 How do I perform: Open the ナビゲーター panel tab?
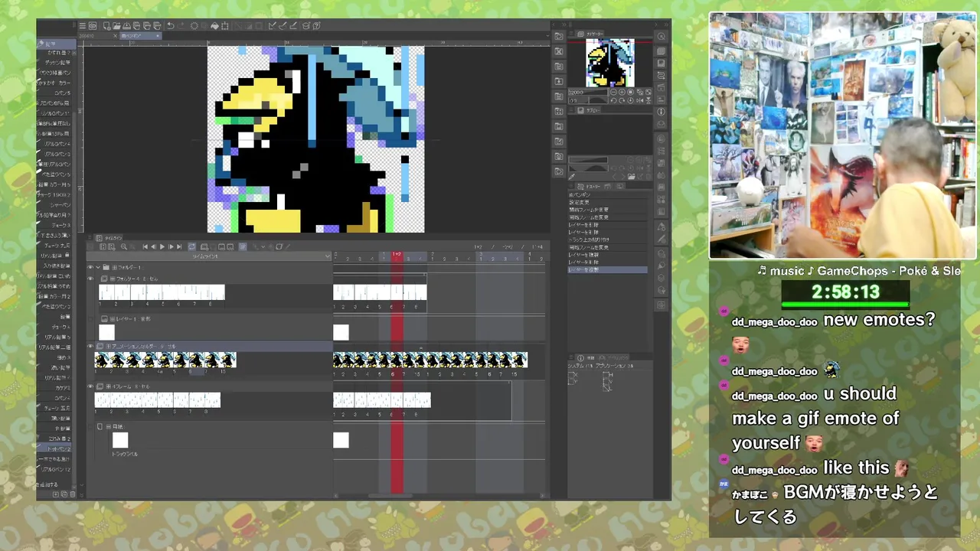click(x=590, y=34)
